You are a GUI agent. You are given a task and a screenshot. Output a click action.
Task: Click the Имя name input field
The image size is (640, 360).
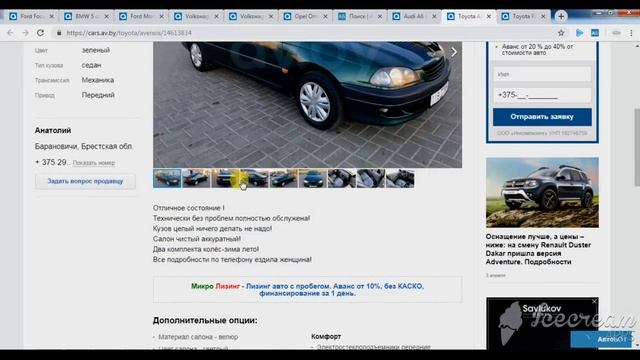click(x=542, y=74)
